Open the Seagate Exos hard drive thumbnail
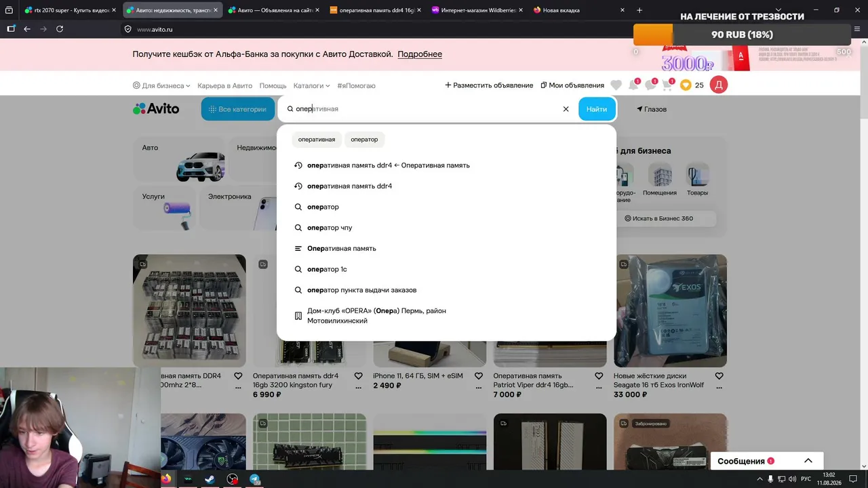 [670, 310]
